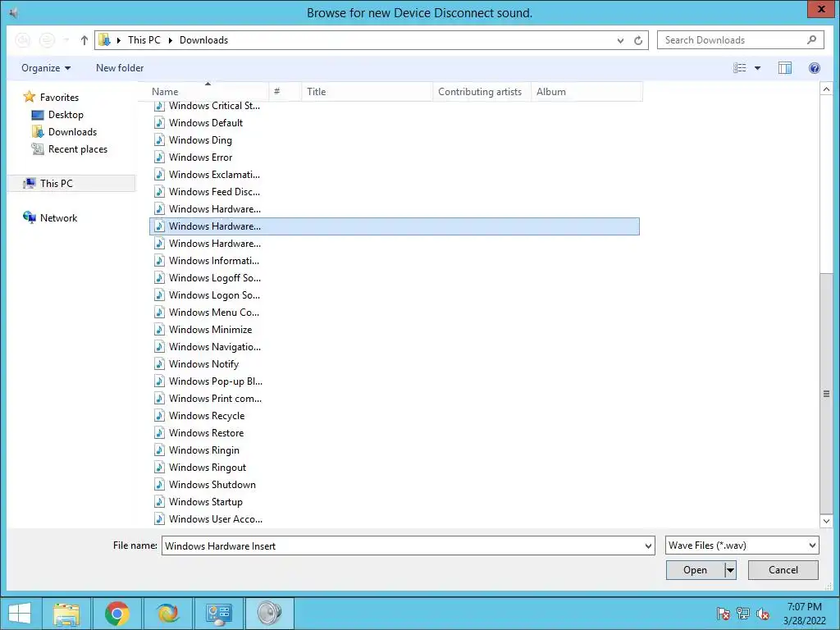
Task: Launch Google Chrome from the taskbar
Action: tap(116, 614)
